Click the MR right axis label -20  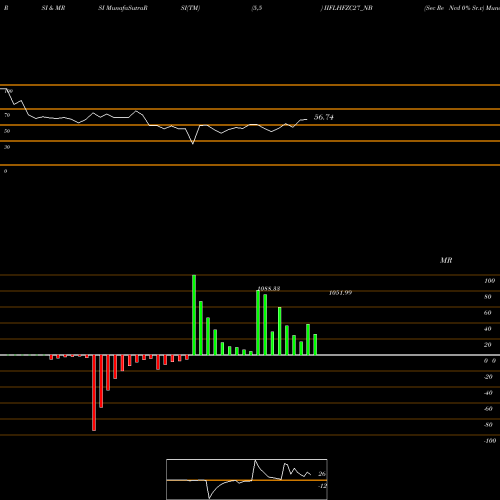pos(488,377)
